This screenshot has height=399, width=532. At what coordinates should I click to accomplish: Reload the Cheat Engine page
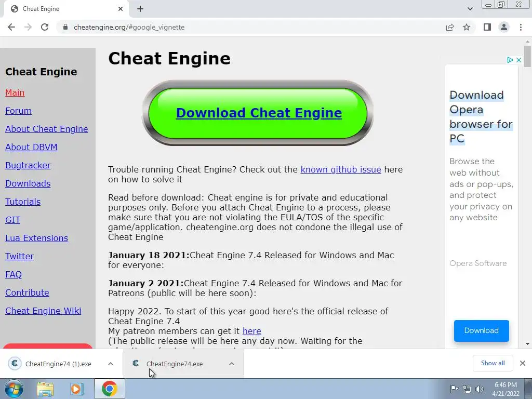click(x=45, y=27)
